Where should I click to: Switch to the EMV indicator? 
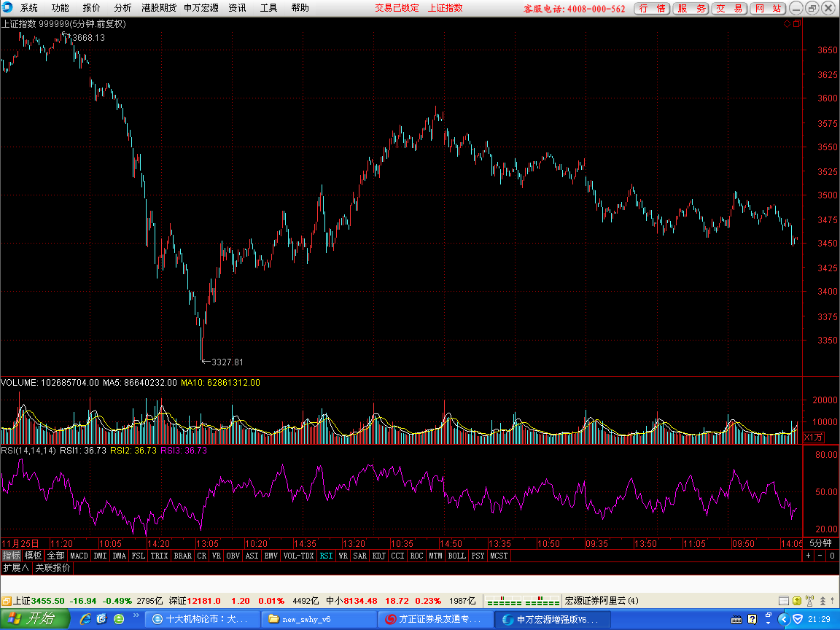[271, 556]
